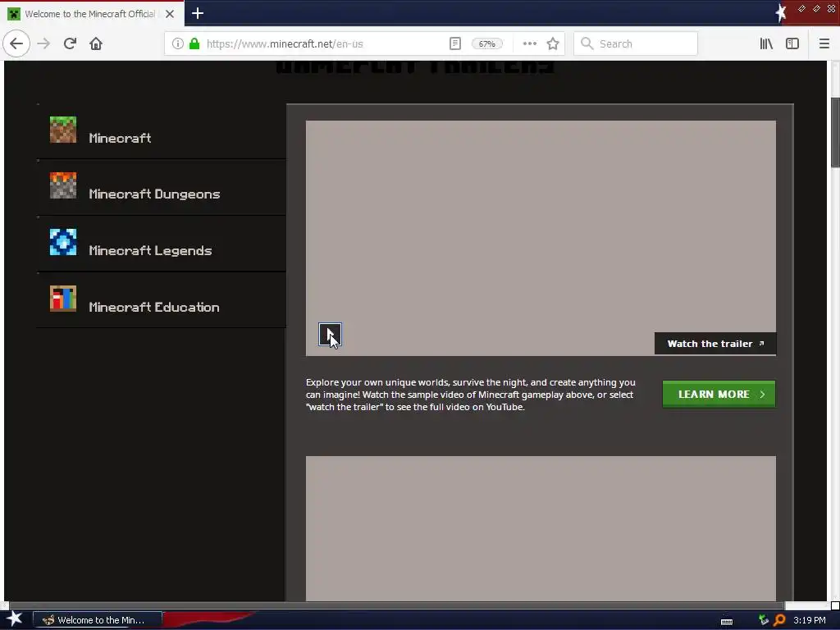Click the trailer description paragraph text
Viewport: 840px width, 630px height.
(470, 395)
